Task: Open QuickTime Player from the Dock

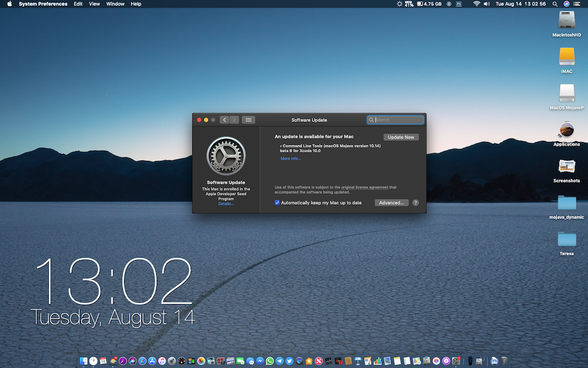Action: coord(299,361)
